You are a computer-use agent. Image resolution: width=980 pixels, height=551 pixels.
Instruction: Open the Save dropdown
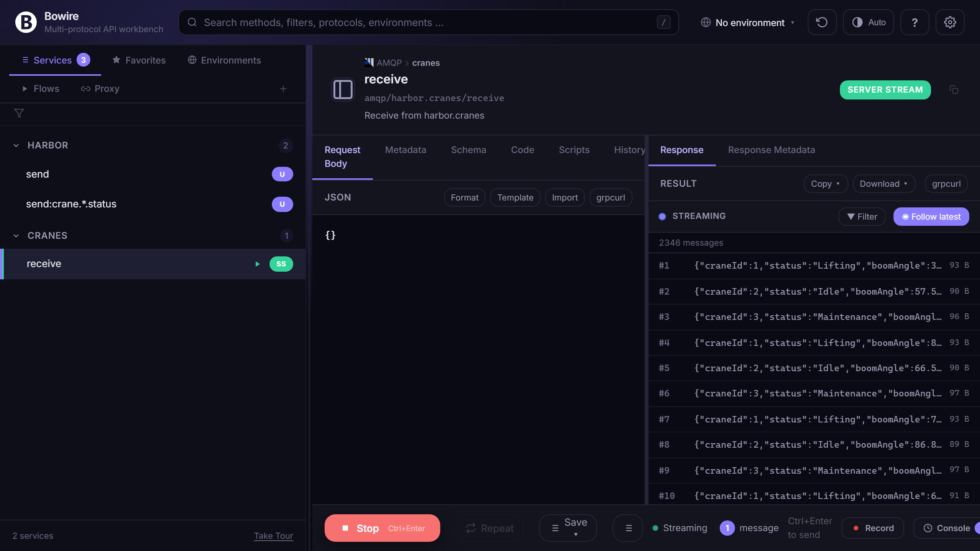[568, 528]
